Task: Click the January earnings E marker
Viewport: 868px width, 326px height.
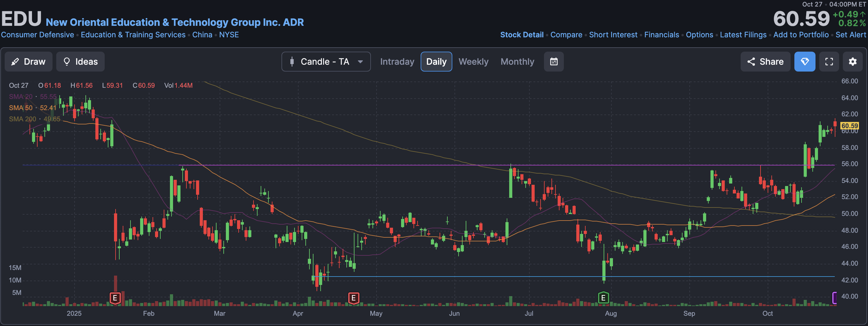Action: tap(115, 298)
